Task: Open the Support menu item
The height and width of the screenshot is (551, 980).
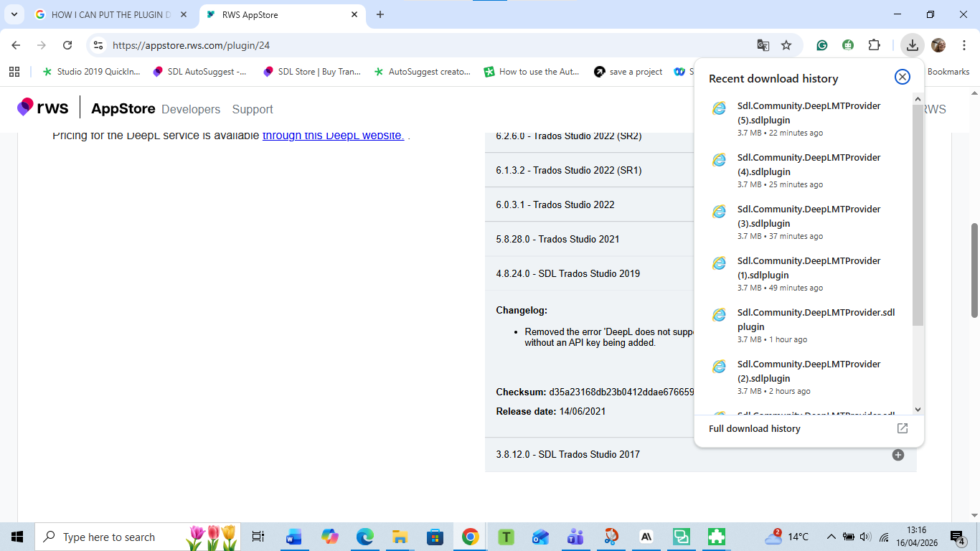Action: pos(253,109)
